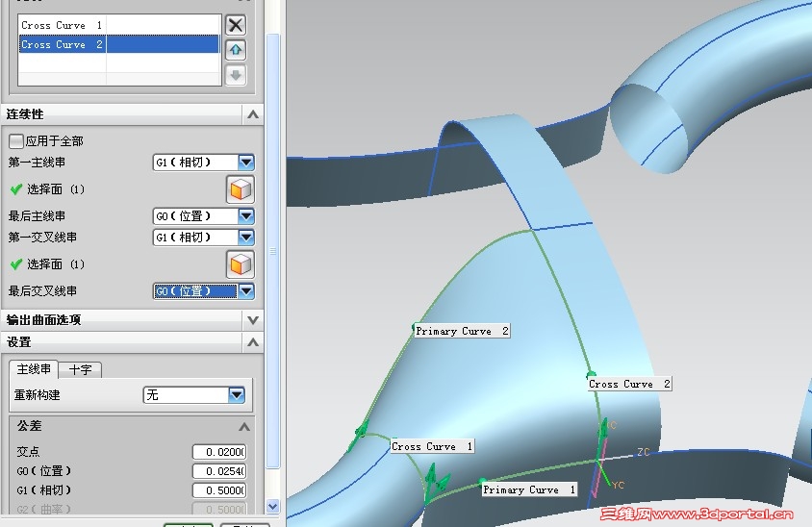
Task: Click the first 选择面 (1) selection step
Action: [x=47, y=189]
